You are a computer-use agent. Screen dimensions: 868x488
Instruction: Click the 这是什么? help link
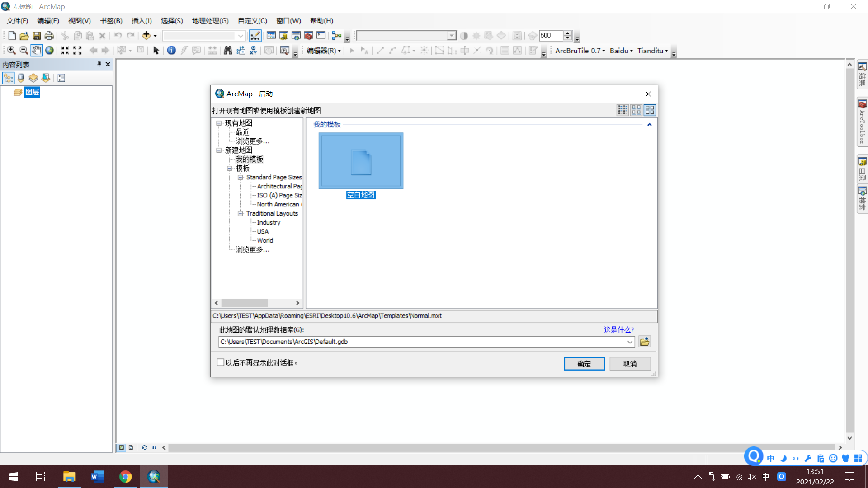(x=619, y=330)
